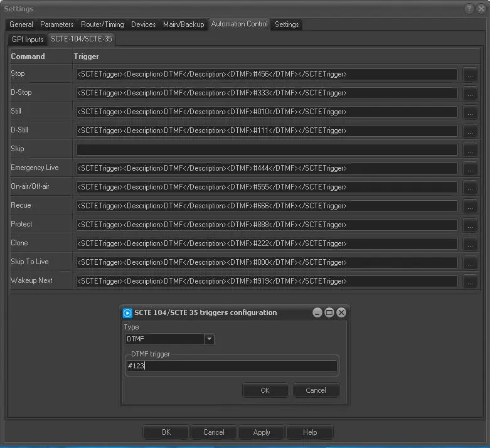Open the browse button for Still trigger
This screenshot has height=448, width=490.
point(470,112)
